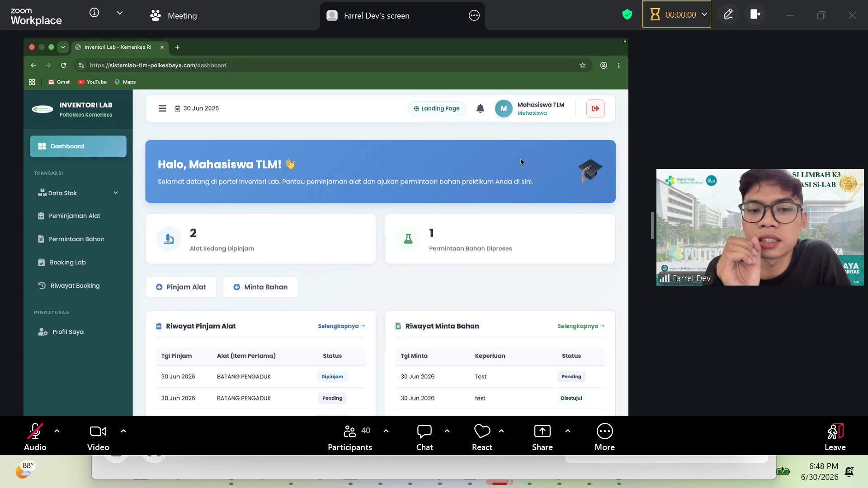Click the browser address bar URL
Image resolution: width=868 pixels, height=488 pixels.
tap(158, 66)
